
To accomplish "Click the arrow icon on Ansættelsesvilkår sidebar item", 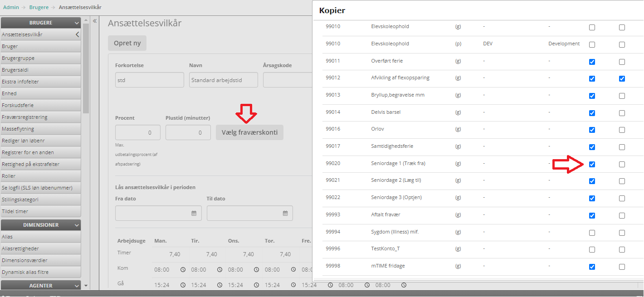I will [x=77, y=34].
